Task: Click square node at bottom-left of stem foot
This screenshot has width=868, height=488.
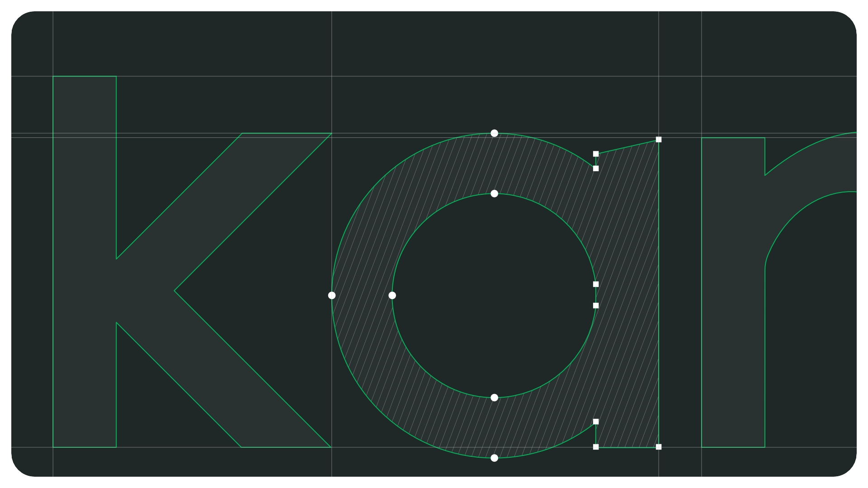Action: click(596, 447)
